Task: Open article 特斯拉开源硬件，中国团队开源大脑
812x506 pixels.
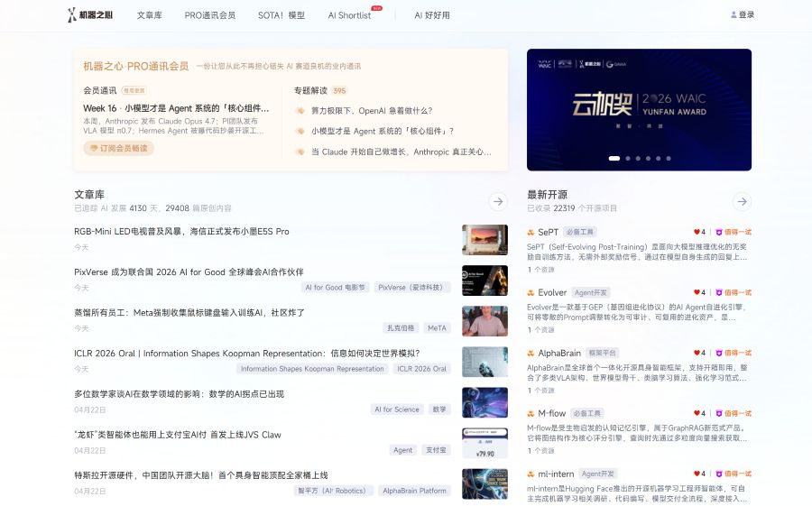Action: [201, 475]
